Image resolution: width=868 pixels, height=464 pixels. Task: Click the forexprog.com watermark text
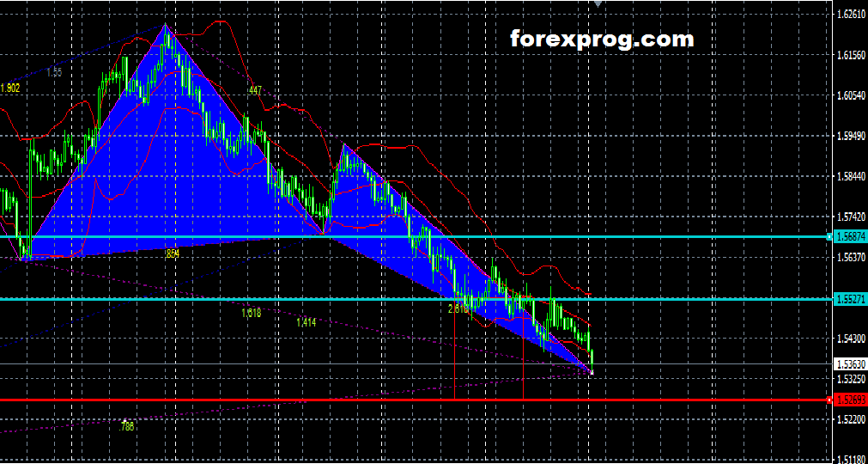601,39
